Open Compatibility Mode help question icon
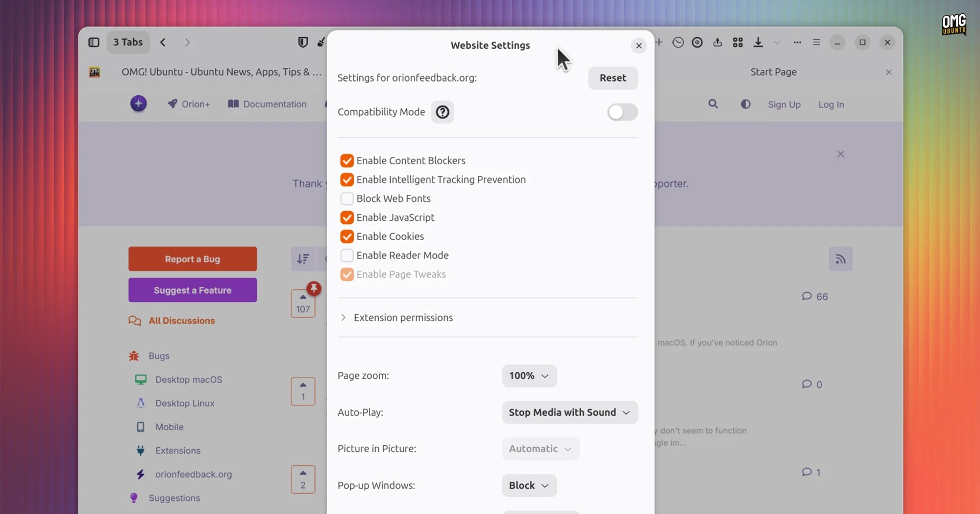The image size is (980, 514). point(443,112)
